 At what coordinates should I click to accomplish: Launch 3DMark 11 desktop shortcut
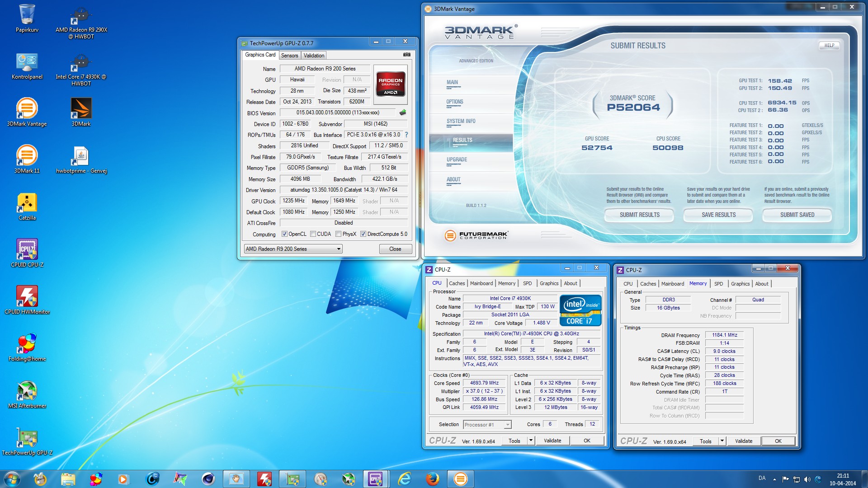pyautogui.click(x=27, y=160)
